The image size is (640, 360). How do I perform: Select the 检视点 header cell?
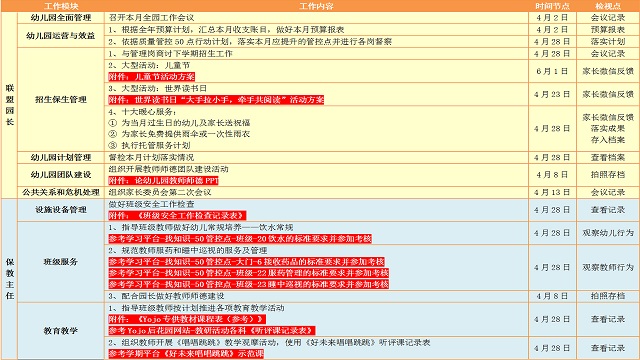click(x=608, y=6)
